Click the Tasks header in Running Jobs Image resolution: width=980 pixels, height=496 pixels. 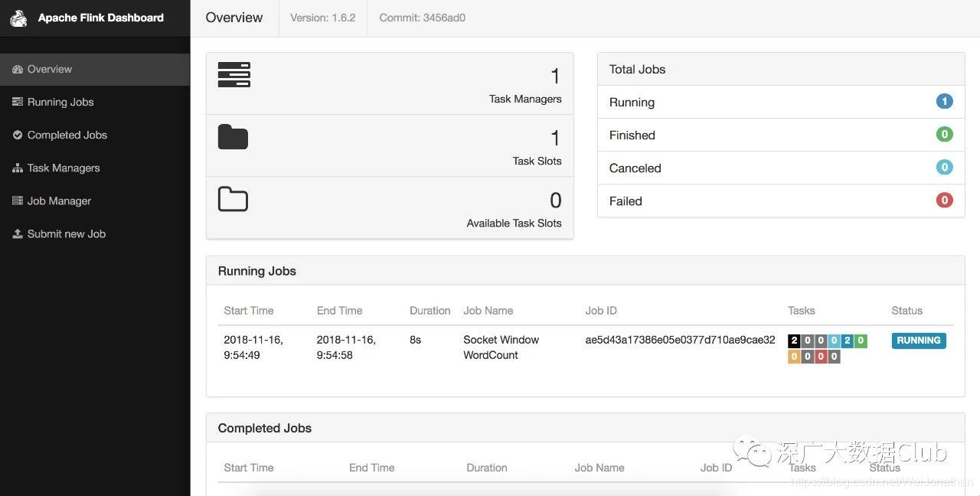coord(801,311)
